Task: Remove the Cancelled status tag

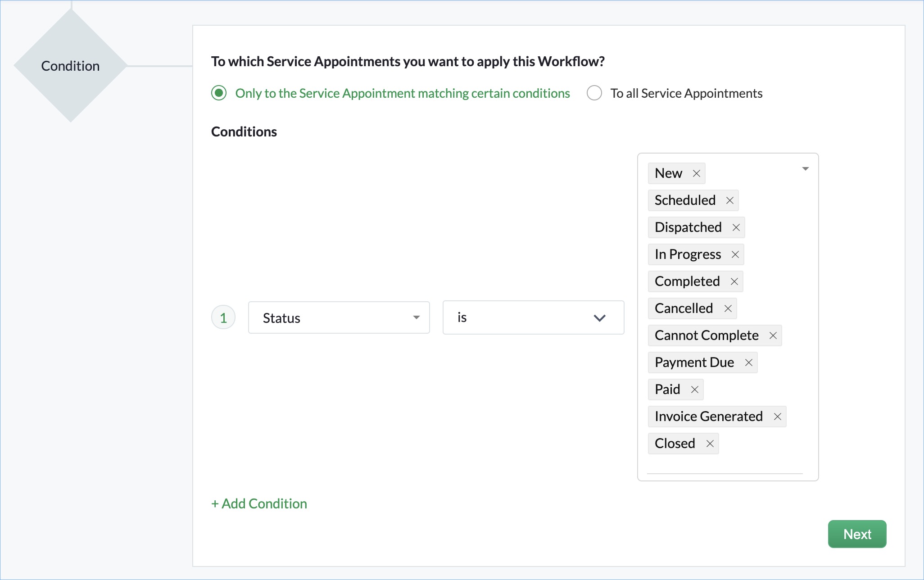Action: tap(728, 308)
